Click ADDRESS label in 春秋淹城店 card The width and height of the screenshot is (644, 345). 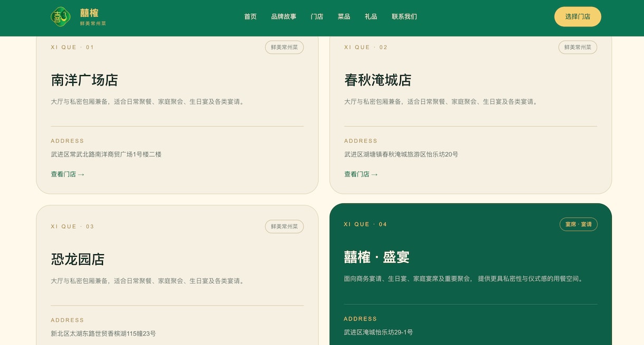tap(361, 141)
